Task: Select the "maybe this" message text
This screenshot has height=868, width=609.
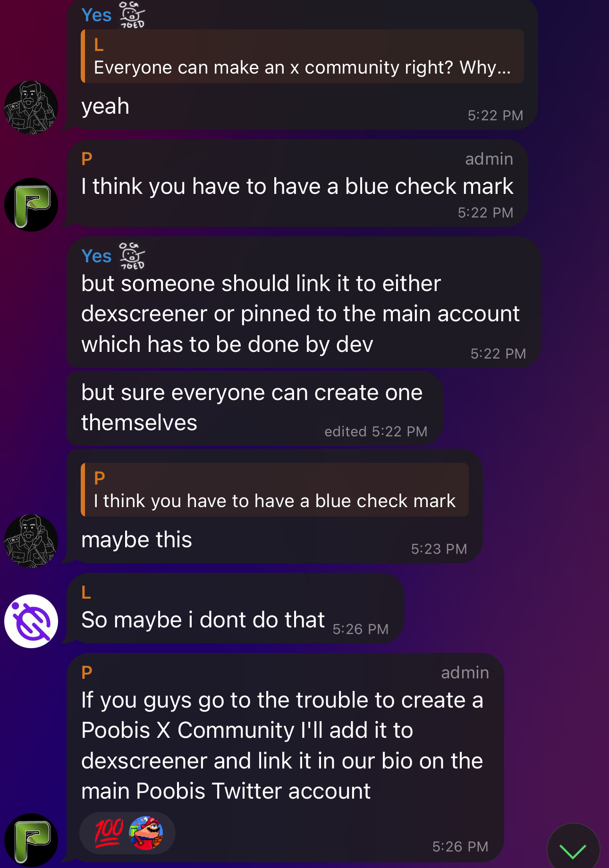Action: point(136,540)
